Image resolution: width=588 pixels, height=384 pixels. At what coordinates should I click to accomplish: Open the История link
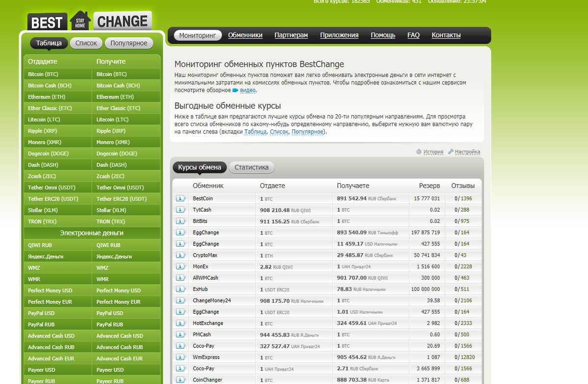coord(434,152)
